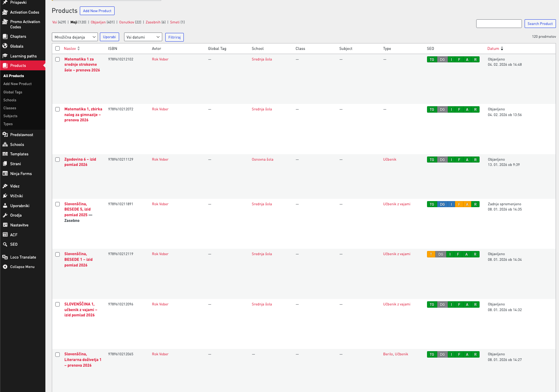
Task: Click the Learning paths graduation cap icon
Action: pos(5,56)
